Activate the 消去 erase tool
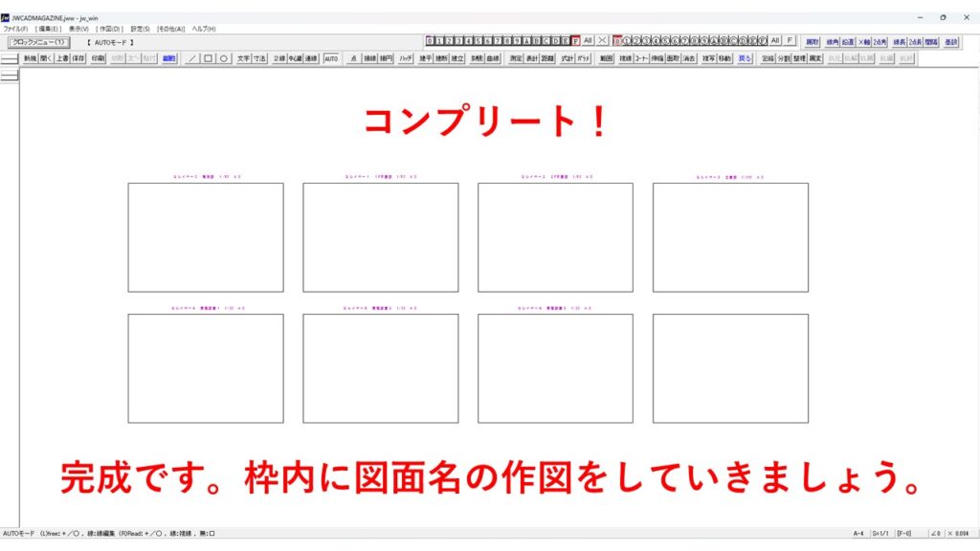 [x=689, y=58]
